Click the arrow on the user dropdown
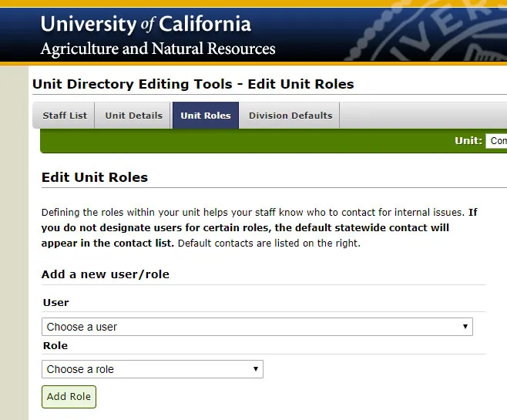 465,327
